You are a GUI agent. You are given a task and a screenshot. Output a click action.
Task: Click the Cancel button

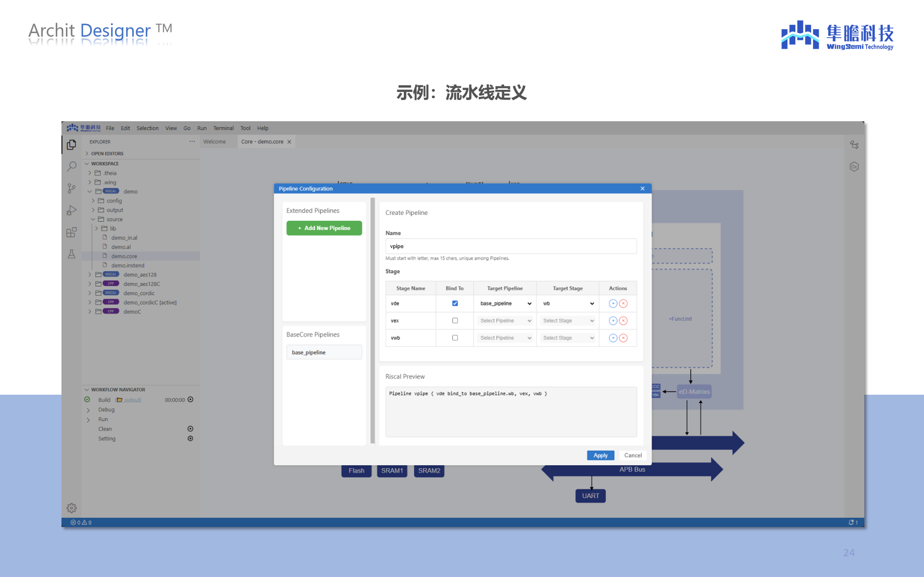coord(633,455)
